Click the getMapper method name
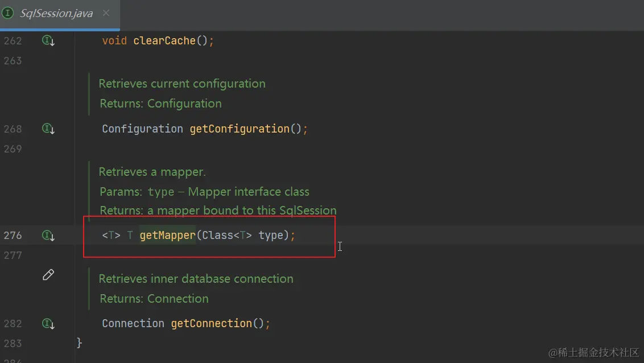The width and height of the screenshot is (644, 363). pos(168,236)
